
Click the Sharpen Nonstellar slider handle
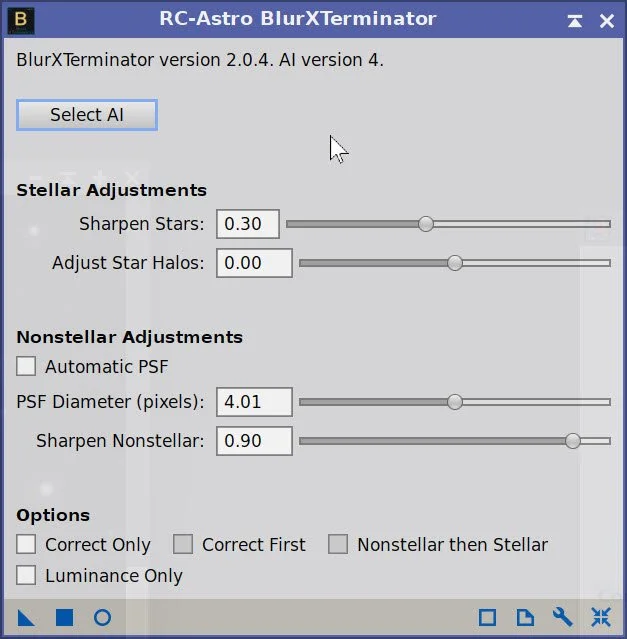click(x=573, y=441)
